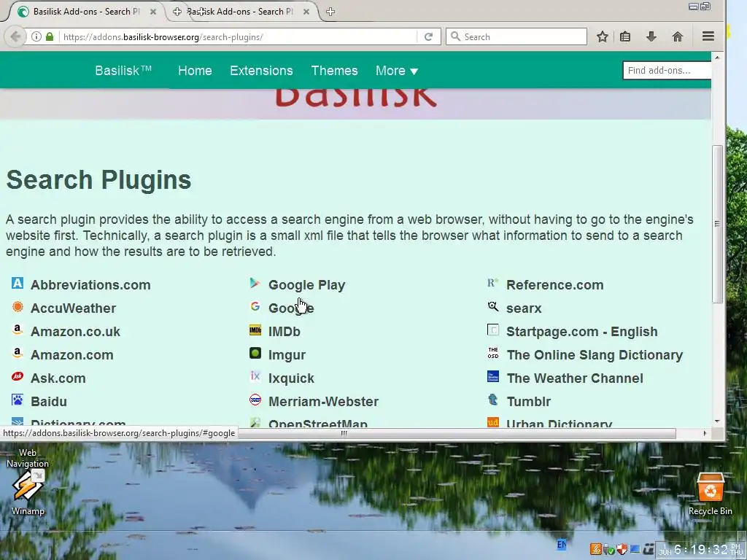Click the browser URL address bar
The image size is (747, 560).
click(239, 36)
